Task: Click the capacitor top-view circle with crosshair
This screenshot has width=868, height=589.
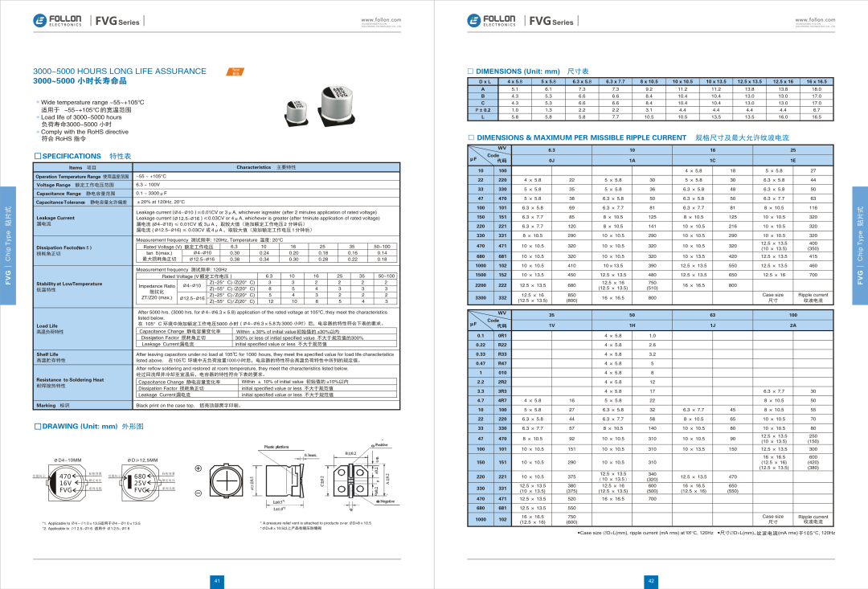Action: pyautogui.click(x=226, y=481)
